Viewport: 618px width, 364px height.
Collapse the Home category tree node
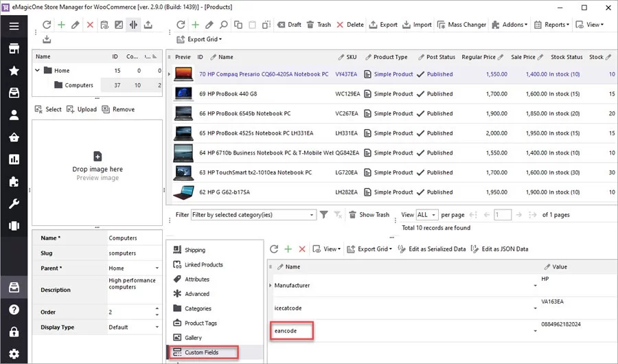38,71
